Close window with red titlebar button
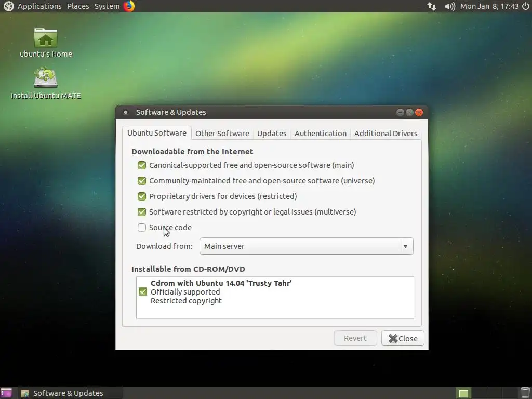The width and height of the screenshot is (532, 399). tap(419, 112)
